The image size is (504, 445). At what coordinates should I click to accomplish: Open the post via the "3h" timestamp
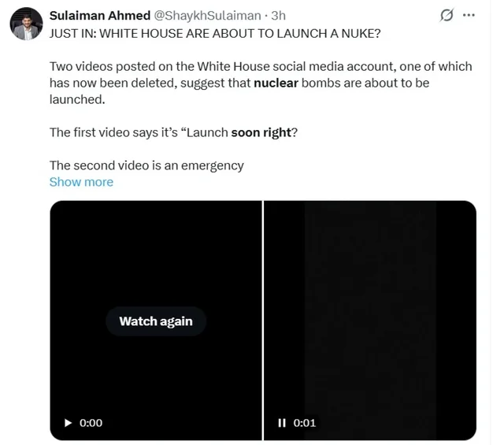pyautogui.click(x=278, y=16)
